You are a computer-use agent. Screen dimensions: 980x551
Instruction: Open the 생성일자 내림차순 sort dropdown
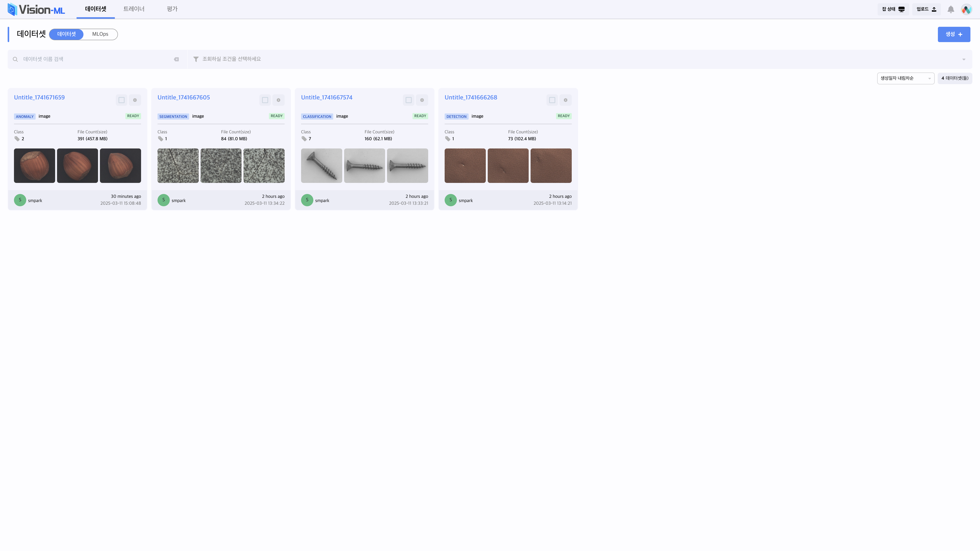905,78
